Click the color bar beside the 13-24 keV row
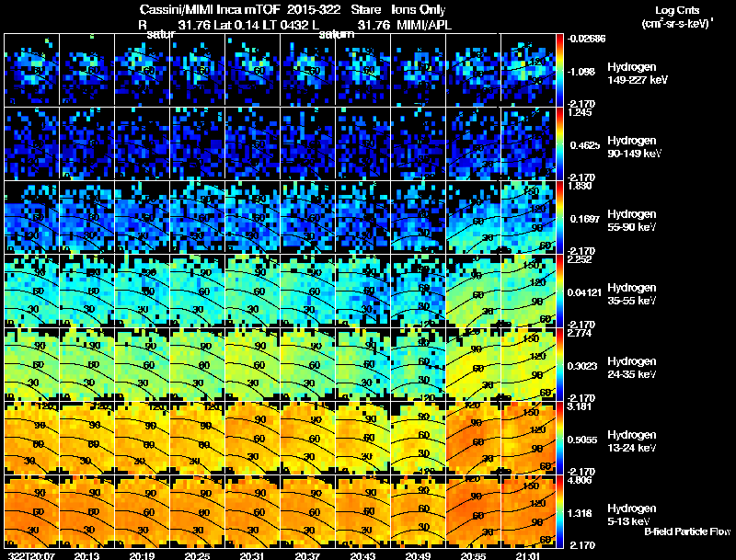The image size is (736, 560). click(x=559, y=438)
